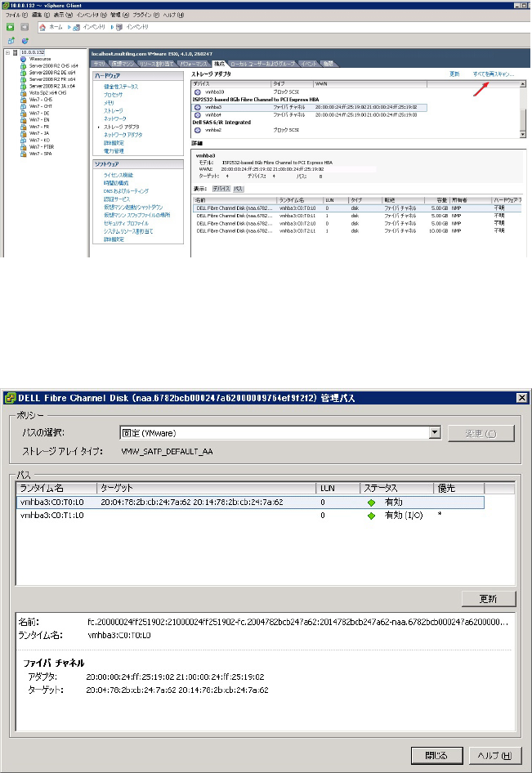
Task: Open the 管理 (Administration) menu
Action: tap(120, 16)
